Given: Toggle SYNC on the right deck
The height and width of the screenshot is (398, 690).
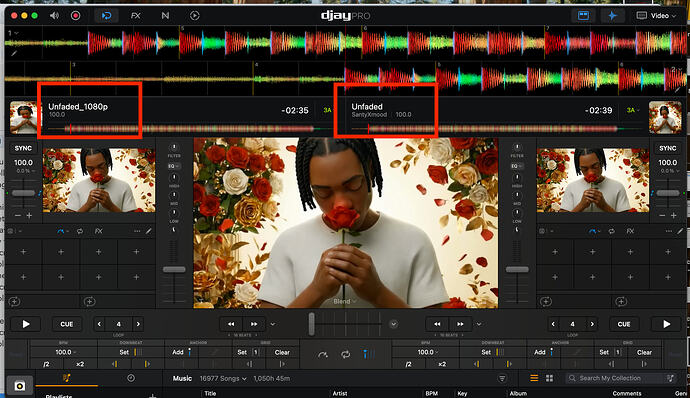Looking at the screenshot, I should point(667,148).
